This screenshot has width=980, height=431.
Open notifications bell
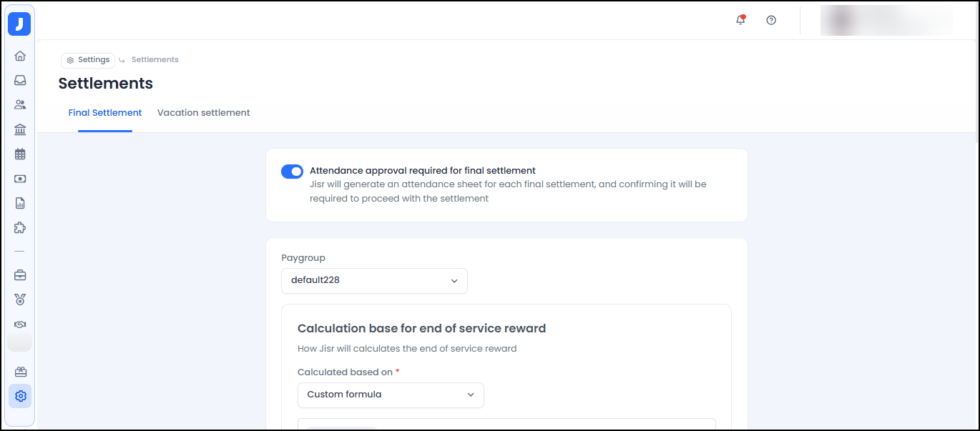coord(740,20)
